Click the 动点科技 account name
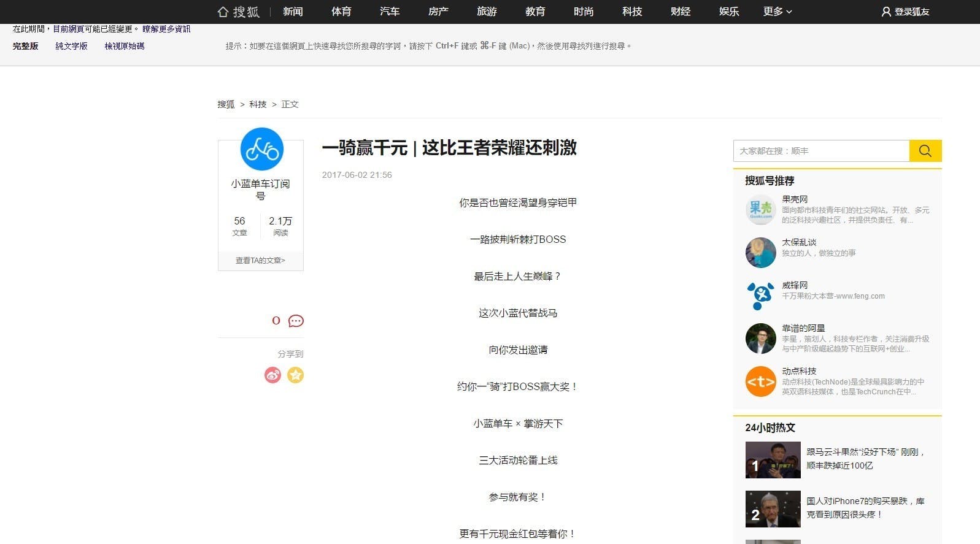 (x=799, y=371)
